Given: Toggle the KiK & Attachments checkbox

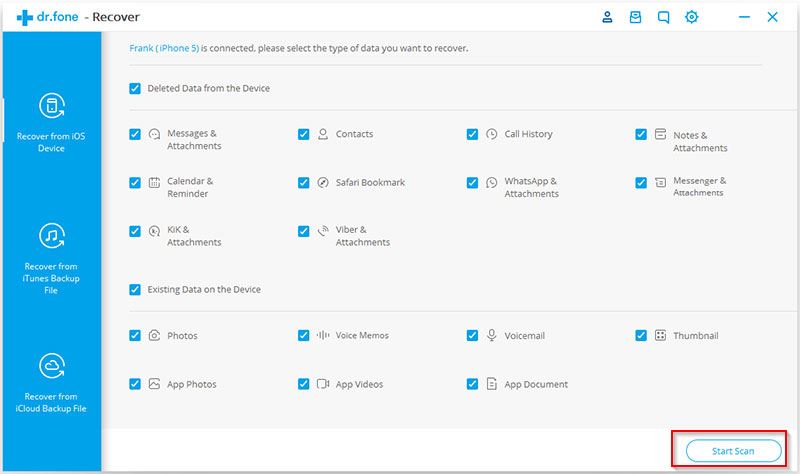Looking at the screenshot, I should click(135, 231).
